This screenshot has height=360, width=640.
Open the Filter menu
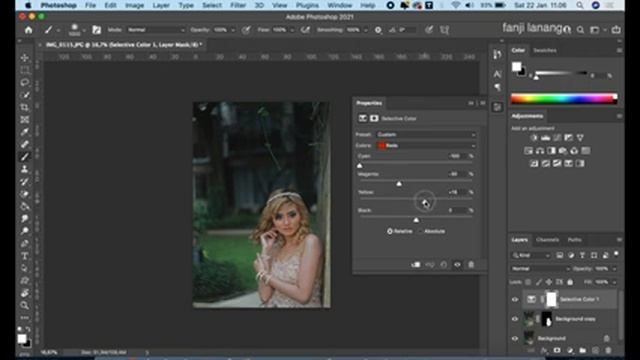[x=238, y=5]
